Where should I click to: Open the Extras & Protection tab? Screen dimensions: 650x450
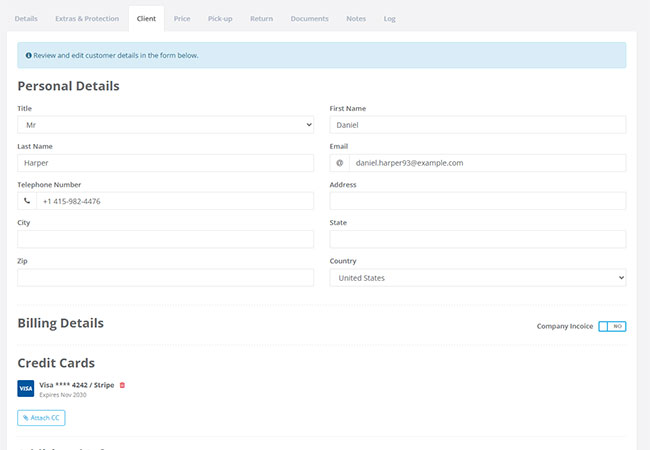(87, 19)
